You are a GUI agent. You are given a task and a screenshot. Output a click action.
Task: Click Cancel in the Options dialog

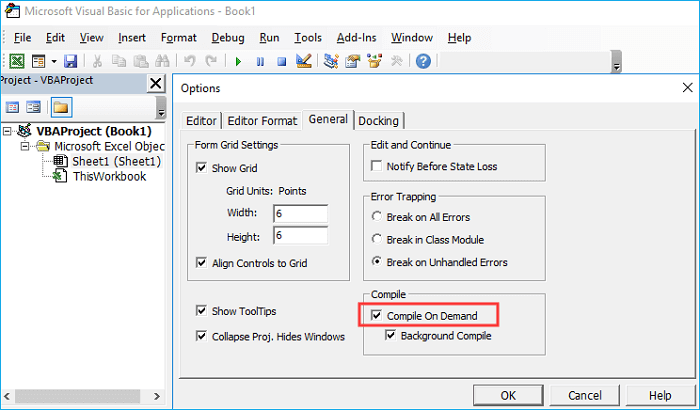click(x=584, y=395)
